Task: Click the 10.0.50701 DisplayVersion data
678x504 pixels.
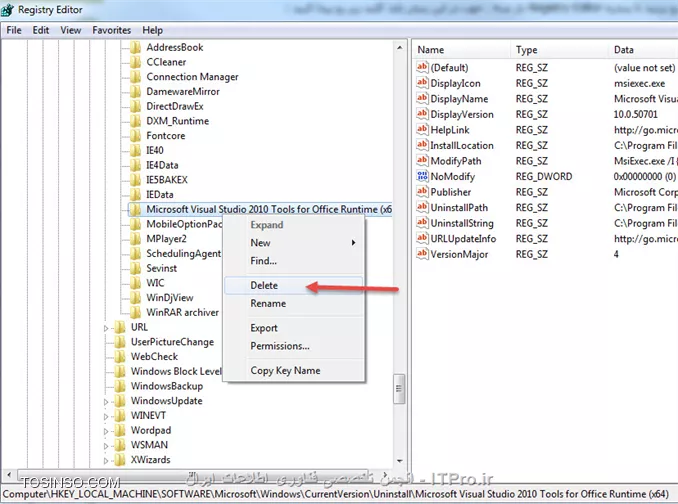Action: (635, 114)
